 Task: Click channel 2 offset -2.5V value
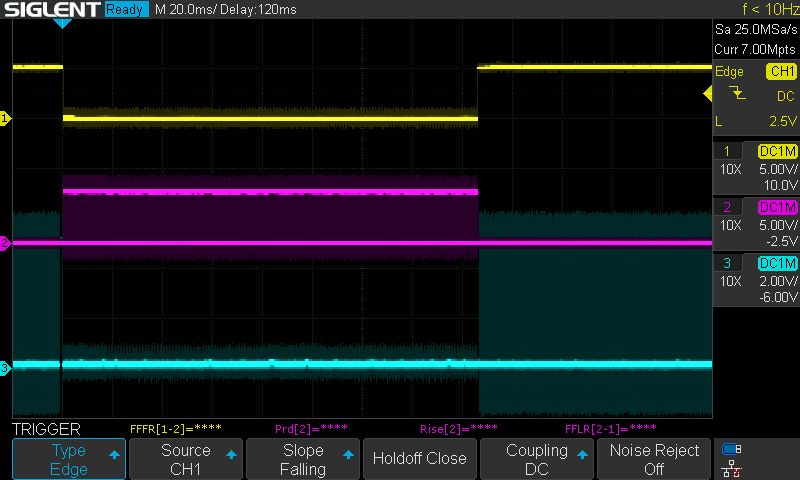coord(781,241)
